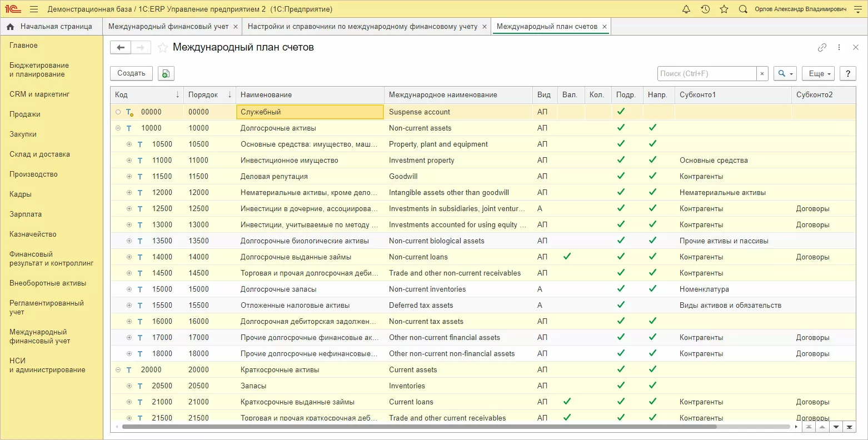Navigate back with left arrow button
868x440 pixels.
point(121,48)
